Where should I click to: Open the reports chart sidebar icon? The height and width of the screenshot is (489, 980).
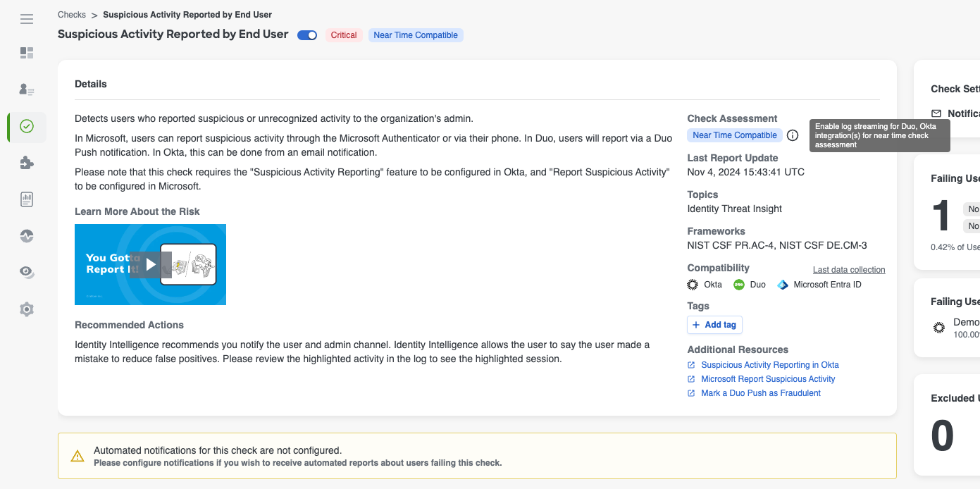27,199
